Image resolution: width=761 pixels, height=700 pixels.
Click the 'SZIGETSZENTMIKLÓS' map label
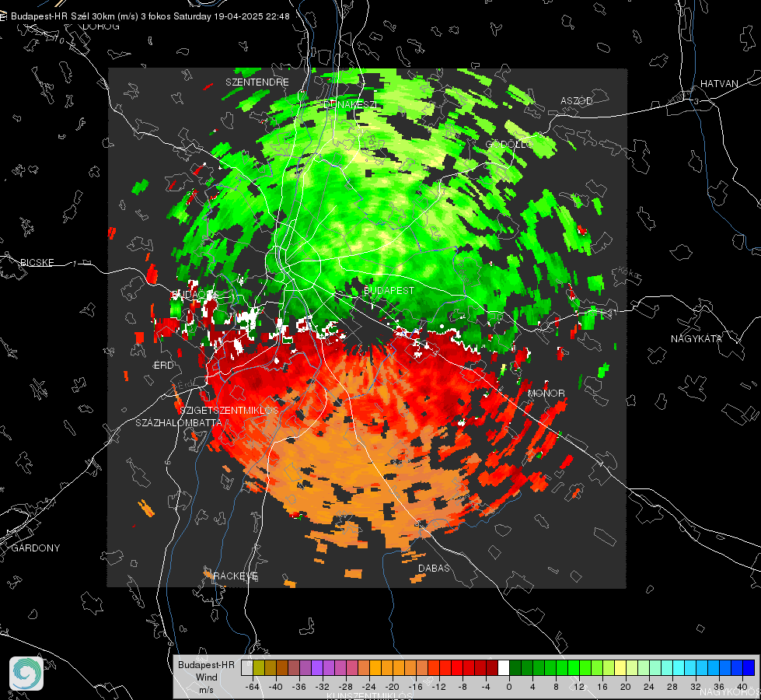(229, 411)
